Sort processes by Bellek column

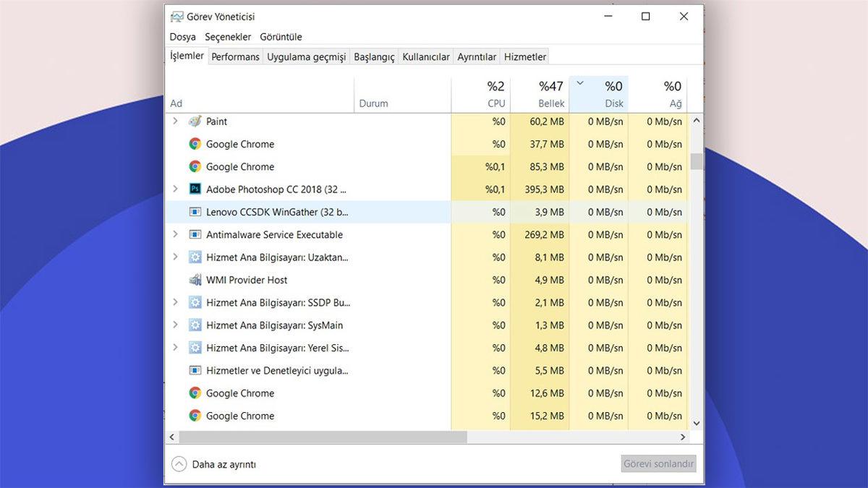540,94
